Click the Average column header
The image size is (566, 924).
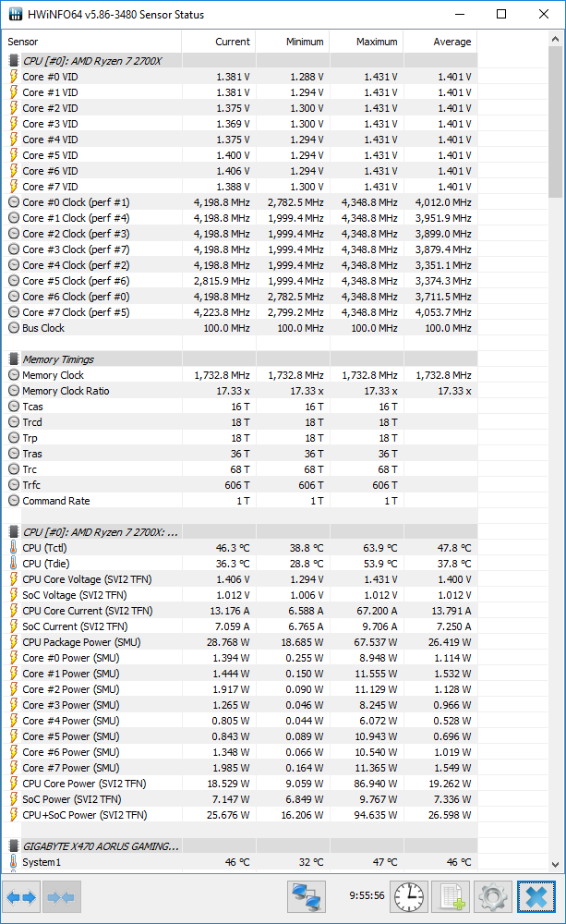click(x=440, y=42)
